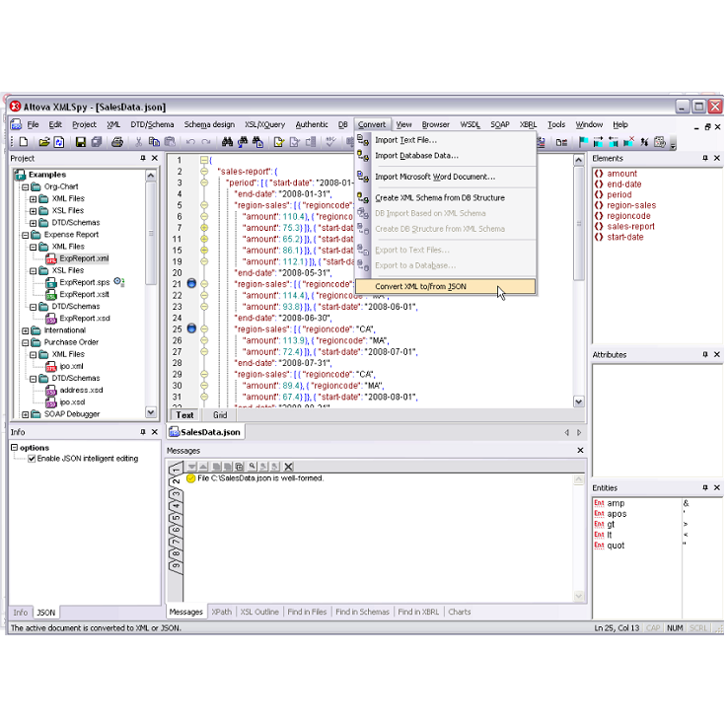
Task: Open the XSL/XQuery menu
Action: (264, 124)
